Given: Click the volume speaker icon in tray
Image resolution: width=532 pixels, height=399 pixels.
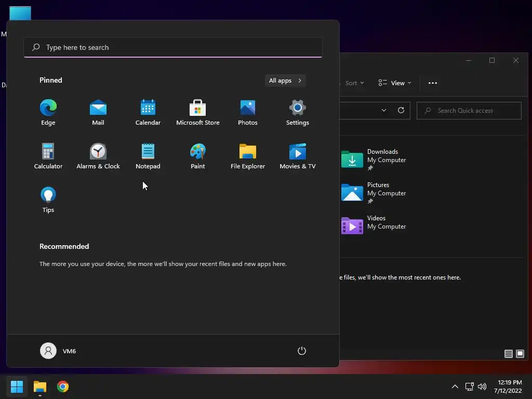Looking at the screenshot, I should pos(482,387).
